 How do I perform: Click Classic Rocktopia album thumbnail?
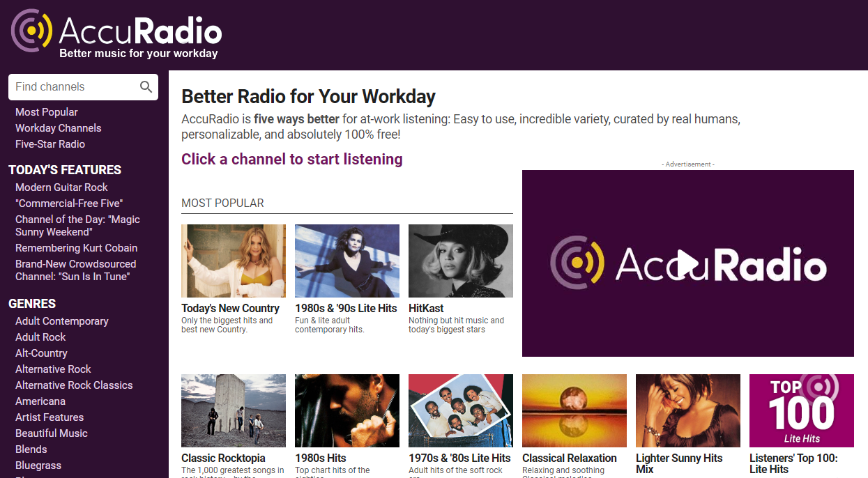click(234, 411)
